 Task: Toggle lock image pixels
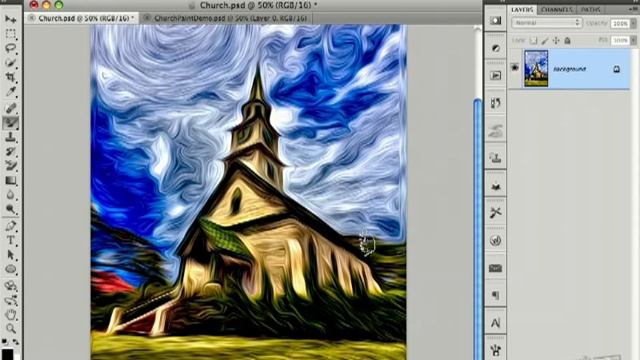pyautogui.click(x=544, y=40)
